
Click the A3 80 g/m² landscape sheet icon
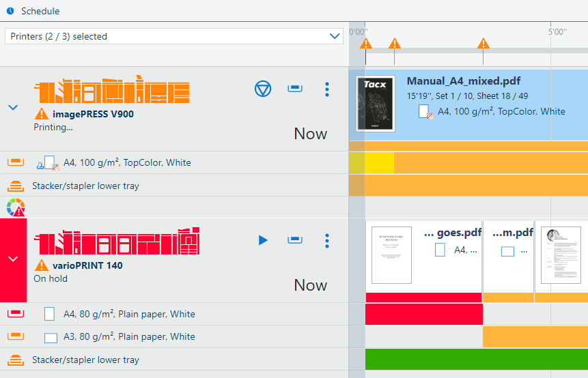pos(51,338)
